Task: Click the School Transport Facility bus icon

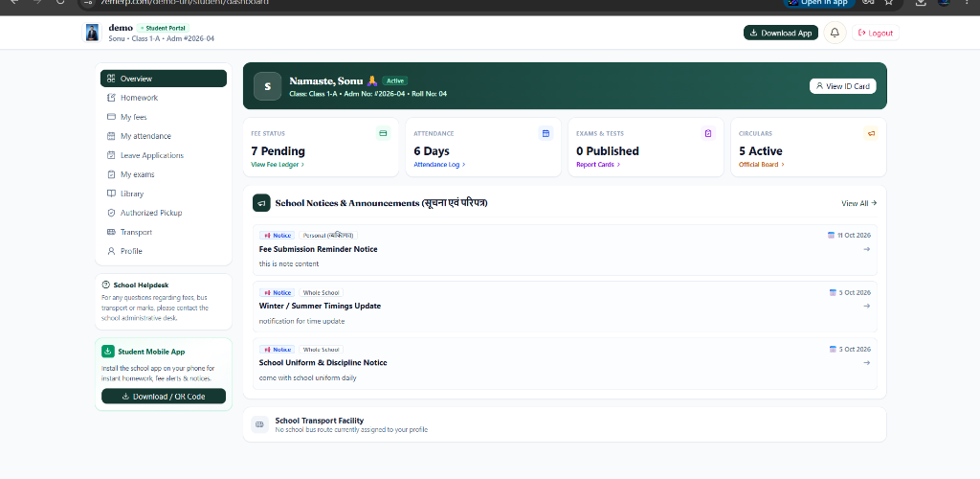Action: pos(259,424)
